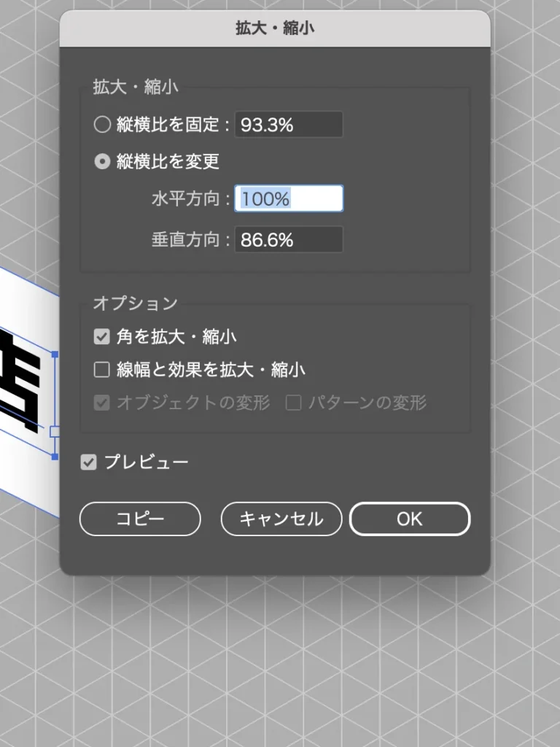Click the 拡大・縮小 dialog title bar
Viewport: 560px width, 747px height.
[275, 28]
